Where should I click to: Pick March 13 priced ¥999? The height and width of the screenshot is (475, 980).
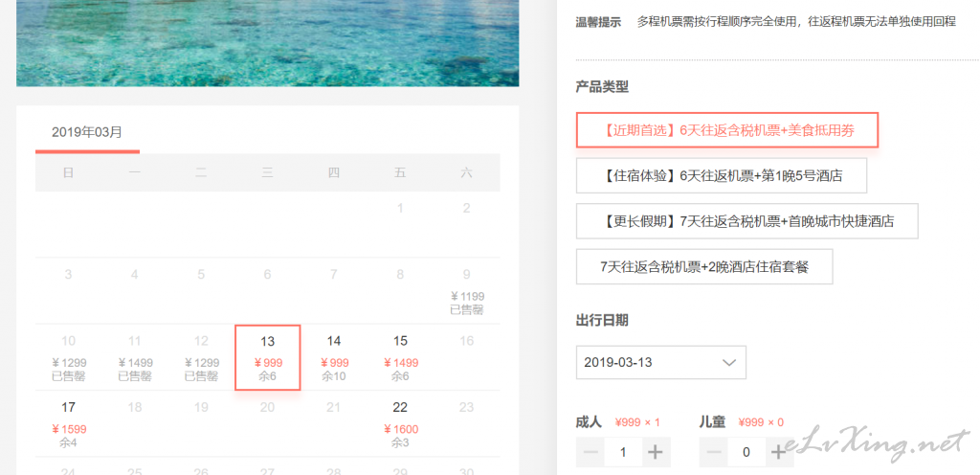click(x=268, y=357)
